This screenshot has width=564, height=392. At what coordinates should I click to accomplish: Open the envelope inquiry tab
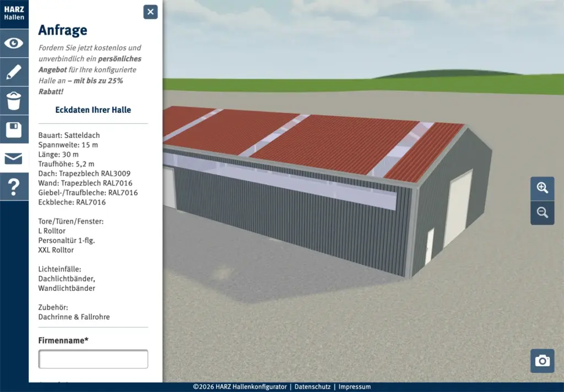[14, 159]
